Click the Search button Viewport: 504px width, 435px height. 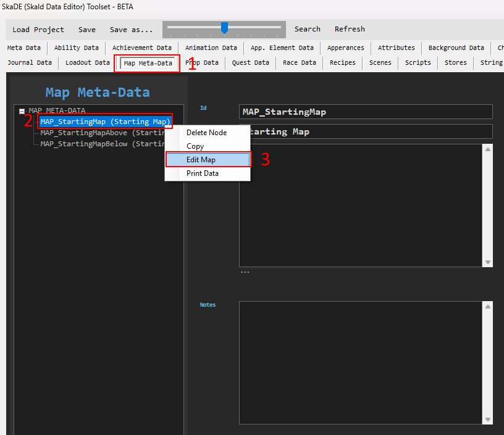308,29
